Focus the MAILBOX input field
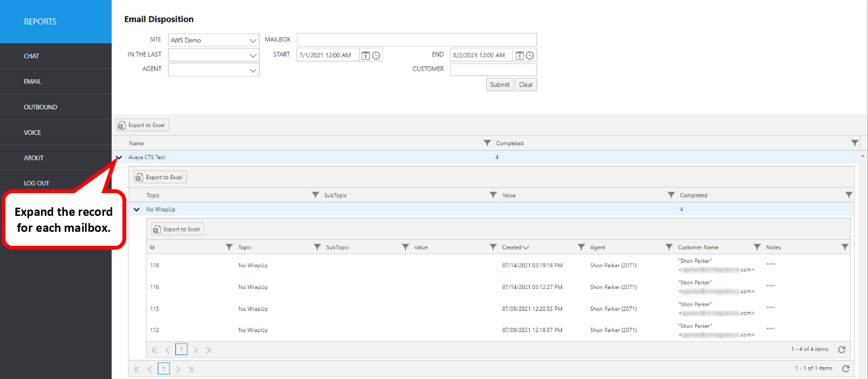868x379 pixels. coord(417,40)
